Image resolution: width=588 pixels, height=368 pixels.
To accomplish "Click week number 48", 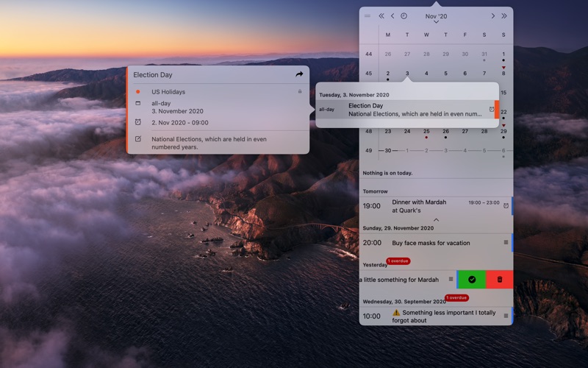I will click(x=369, y=132).
